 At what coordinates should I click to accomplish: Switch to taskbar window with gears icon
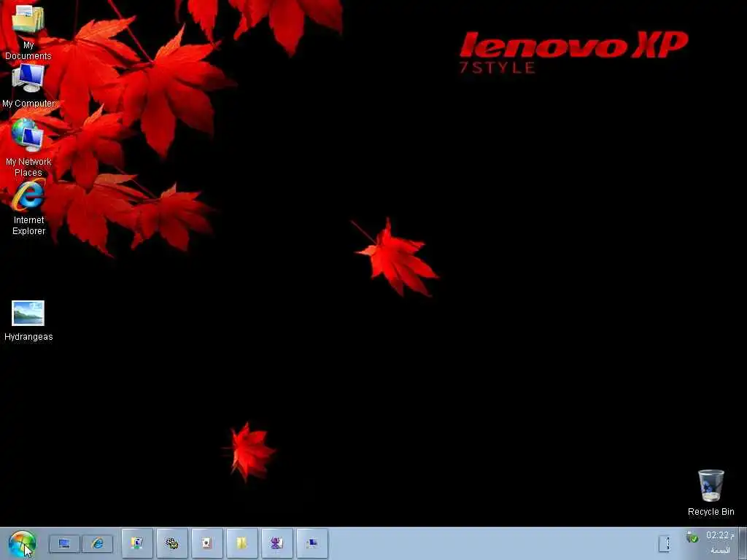click(172, 542)
